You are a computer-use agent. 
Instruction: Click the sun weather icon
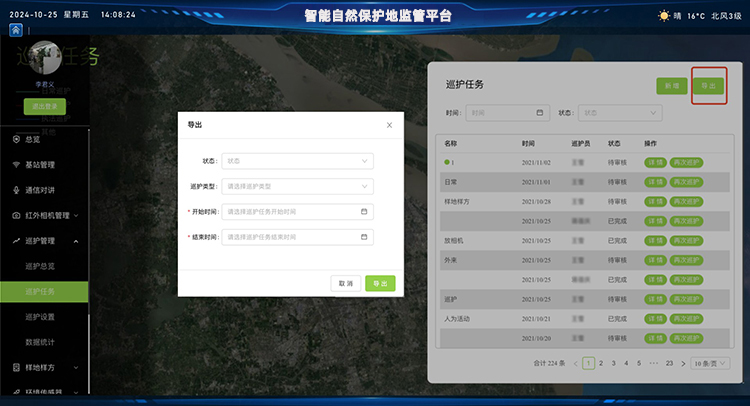pos(663,16)
